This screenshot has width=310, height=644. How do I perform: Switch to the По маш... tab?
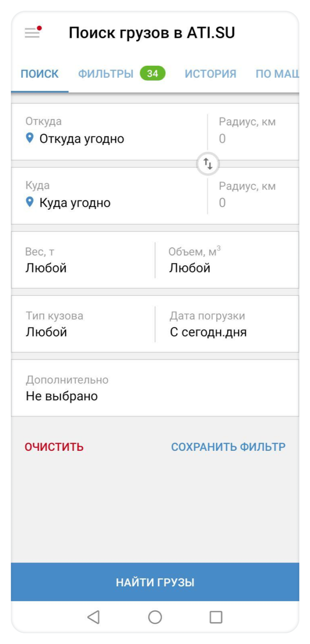277,74
